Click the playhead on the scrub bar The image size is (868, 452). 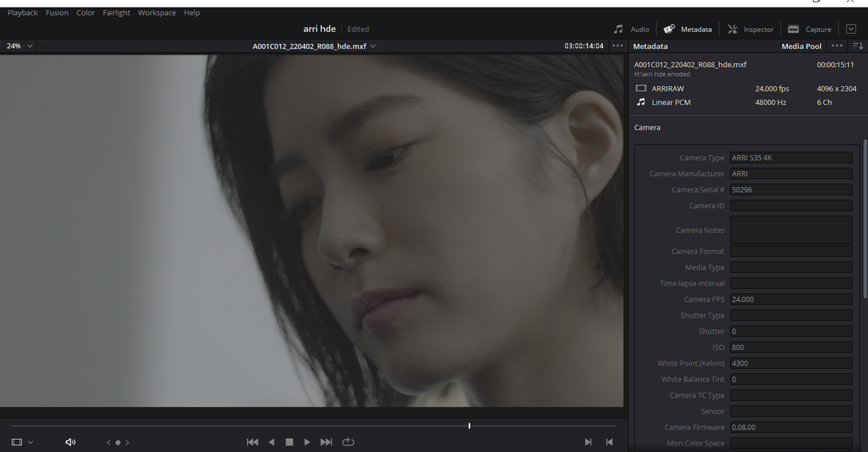click(469, 426)
